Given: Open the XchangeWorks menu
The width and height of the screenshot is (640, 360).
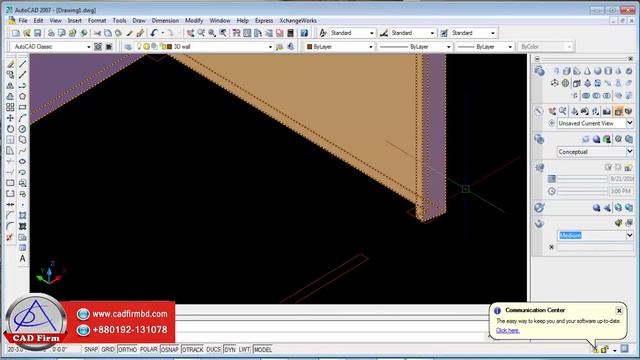Looking at the screenshot, I should tap(298, 20).
